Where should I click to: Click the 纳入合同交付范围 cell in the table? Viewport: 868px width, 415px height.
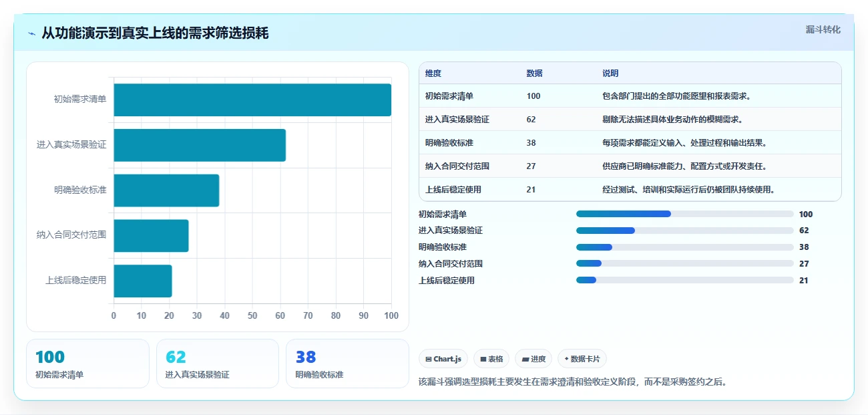point(457,166)
